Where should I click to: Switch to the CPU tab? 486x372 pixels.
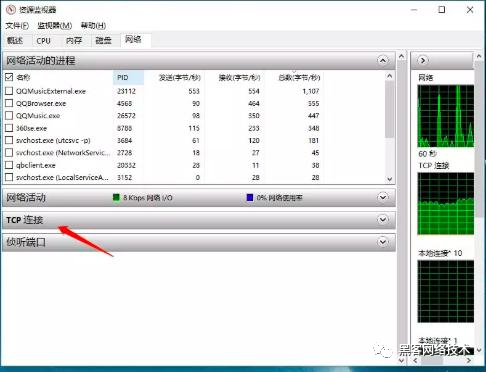(43, 41)
